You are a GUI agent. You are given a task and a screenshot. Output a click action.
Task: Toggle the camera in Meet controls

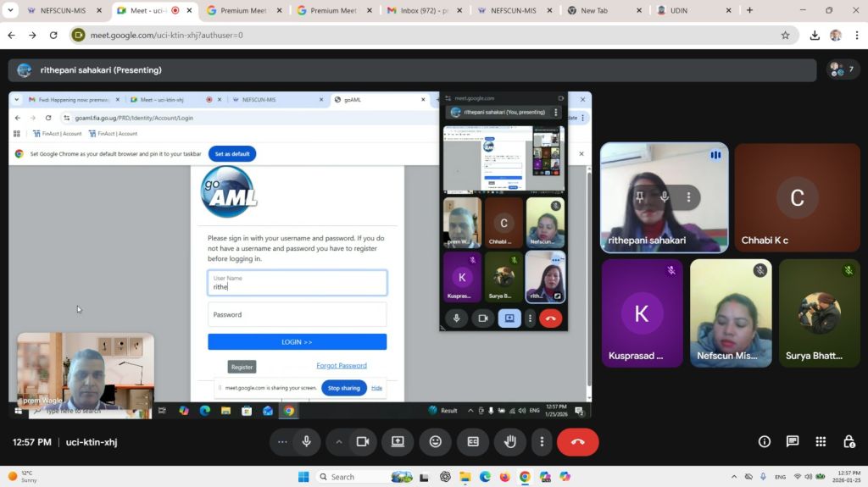[363, 442]
